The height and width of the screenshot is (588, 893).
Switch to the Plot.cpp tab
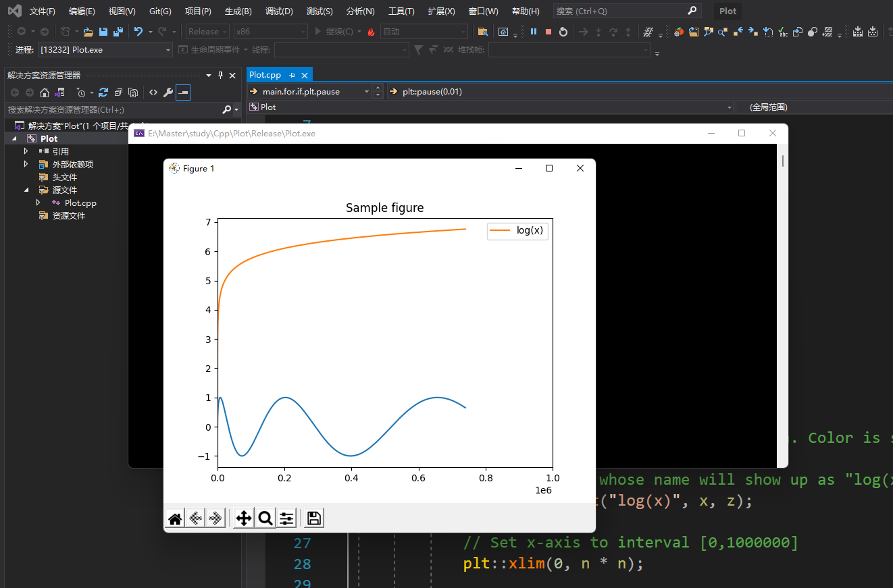coord(263,74)
